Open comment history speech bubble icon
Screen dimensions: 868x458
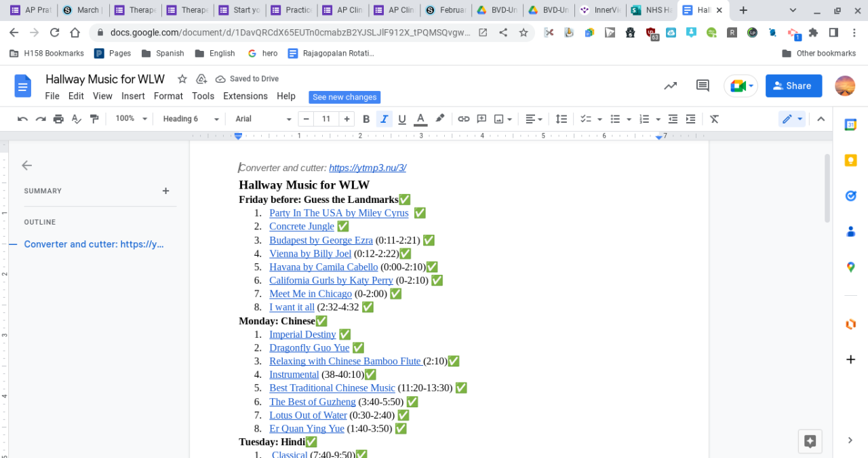(x=703, y=86)
